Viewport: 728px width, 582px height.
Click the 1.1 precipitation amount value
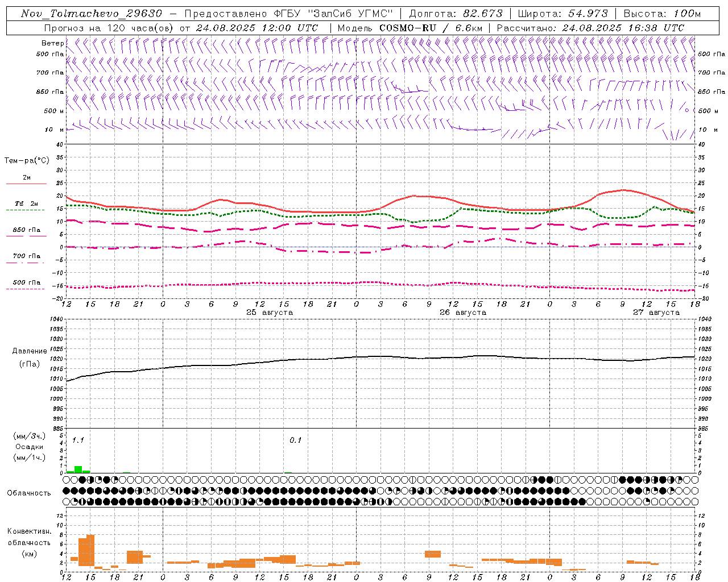pyautogui.click(x=78, y=440)
